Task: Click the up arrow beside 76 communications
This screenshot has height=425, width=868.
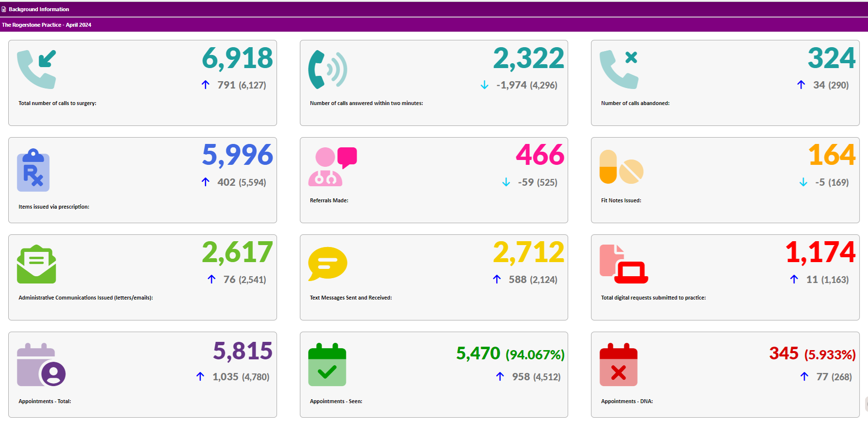Action: click(211, 279)
